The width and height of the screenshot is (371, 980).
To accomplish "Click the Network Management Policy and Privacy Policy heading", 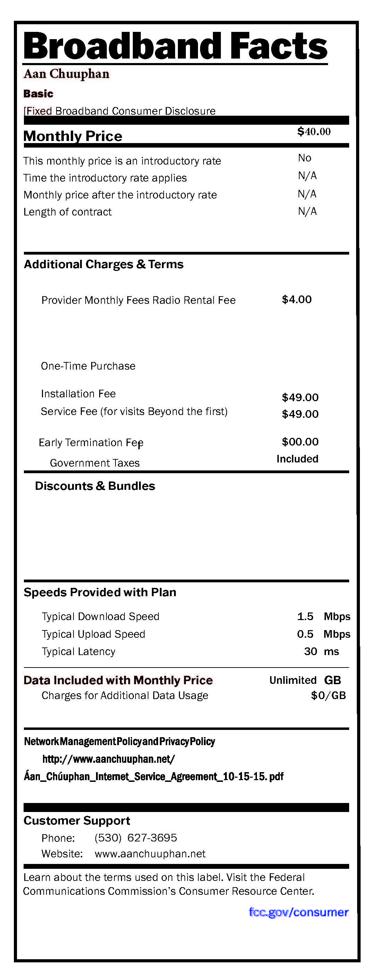I will click(120, 741).
